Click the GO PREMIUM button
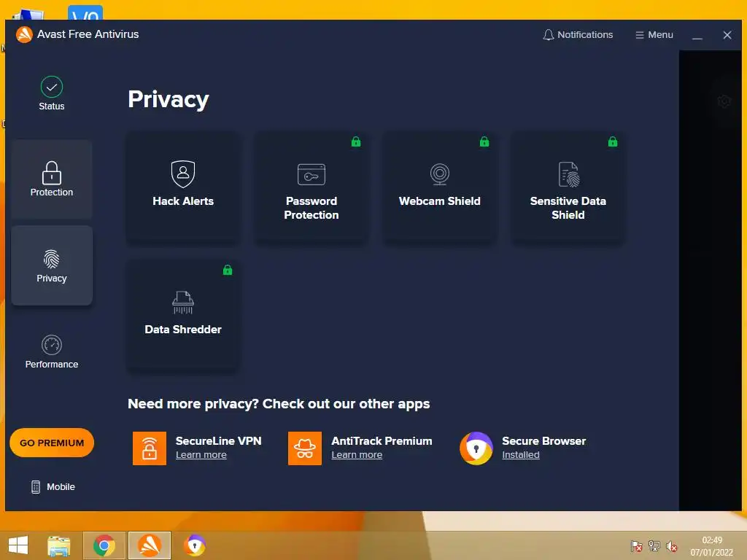747x560 pixels. [x=52, y=443]
